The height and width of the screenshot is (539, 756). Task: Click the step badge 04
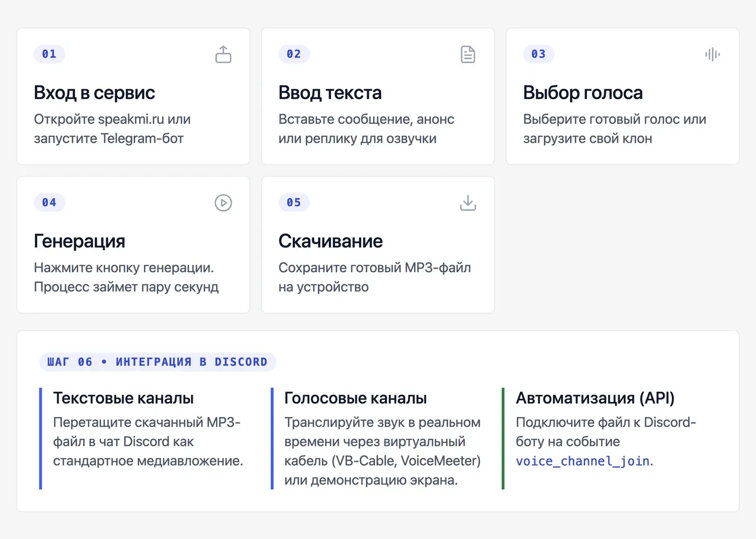[x=49, y=203]
